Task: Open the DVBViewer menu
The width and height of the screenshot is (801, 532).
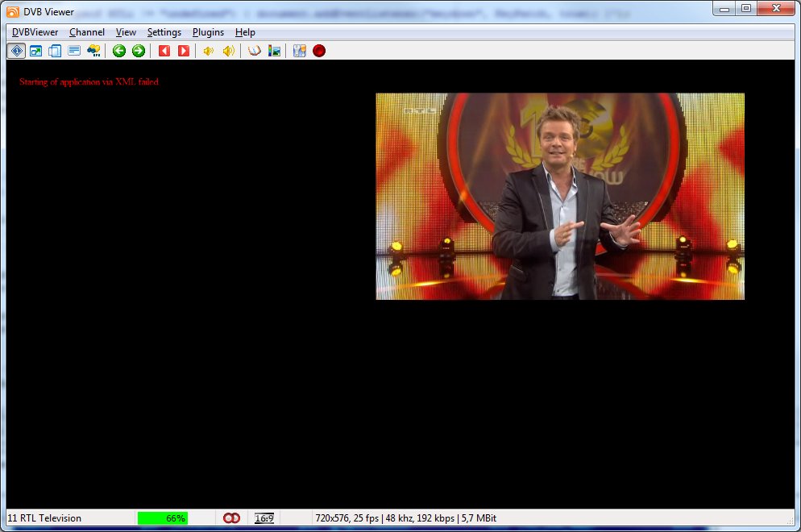Action: point(35,32)
